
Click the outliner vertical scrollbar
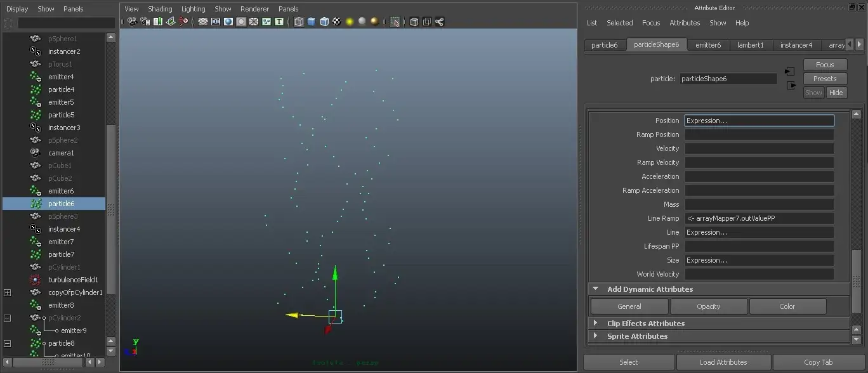[111, 209]
